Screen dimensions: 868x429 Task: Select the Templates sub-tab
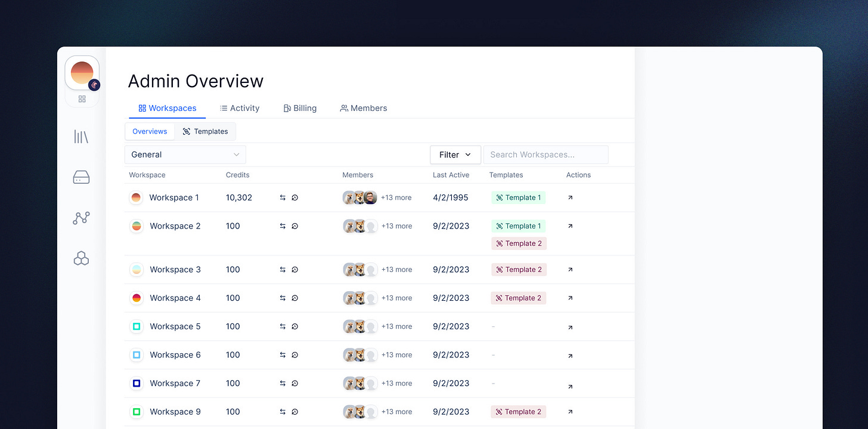coord(205,131)
